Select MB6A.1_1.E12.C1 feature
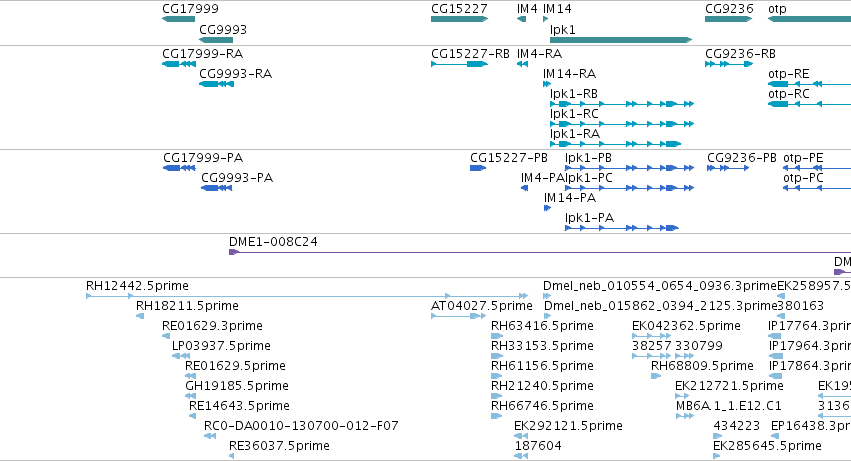This screenshot has width=851, height=461. (729, 407)
